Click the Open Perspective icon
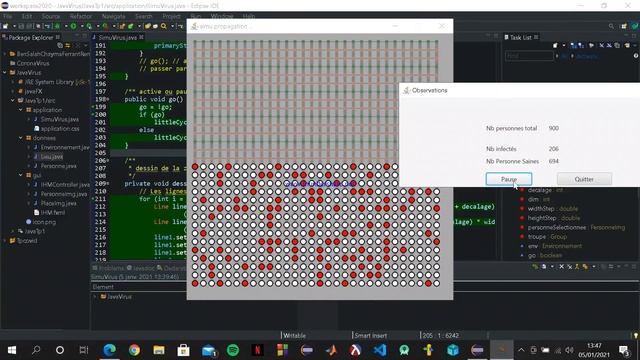This screenshot has height=360, width=640. click(624, 26)
